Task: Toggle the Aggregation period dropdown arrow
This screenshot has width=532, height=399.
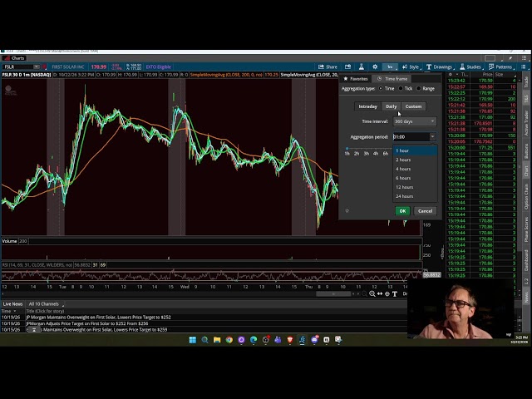Action: point(432,136)
